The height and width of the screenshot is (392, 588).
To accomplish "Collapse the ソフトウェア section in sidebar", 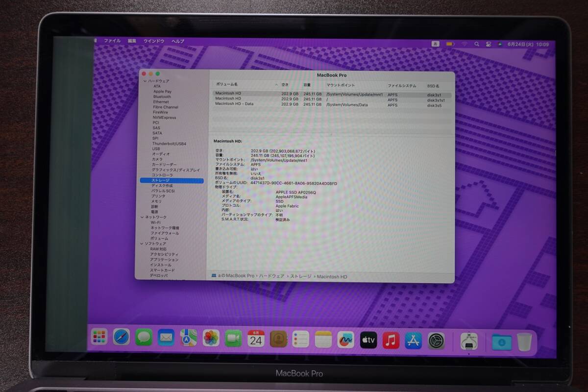I will click(141, 244).
